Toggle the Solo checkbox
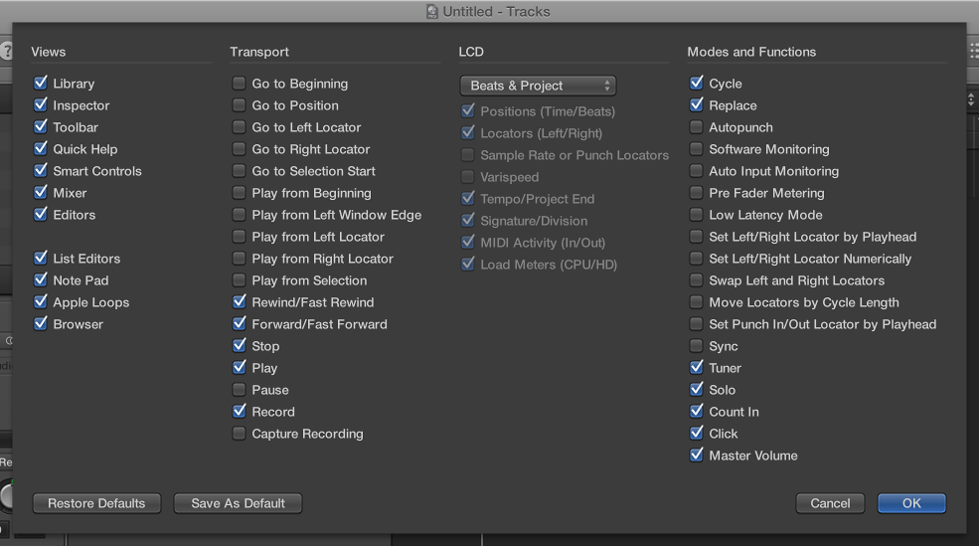Screen dimensions: 980x547 pos(697,390)
